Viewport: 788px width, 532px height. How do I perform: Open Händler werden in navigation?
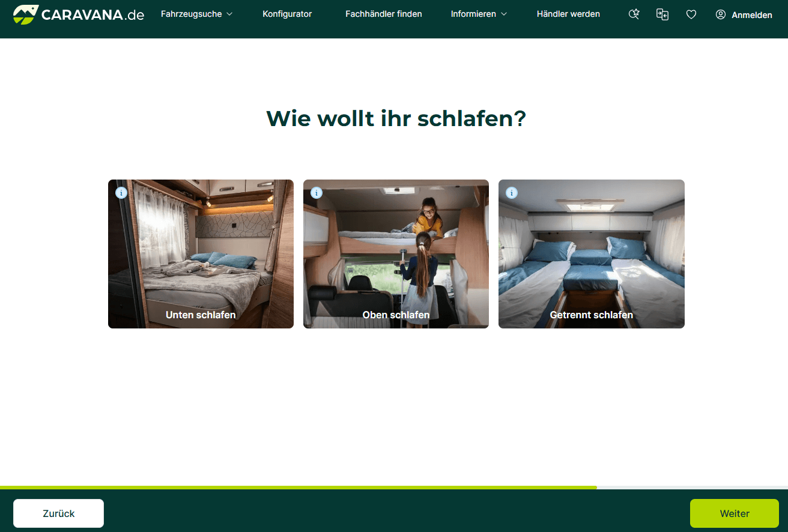(x=568, y=14)
